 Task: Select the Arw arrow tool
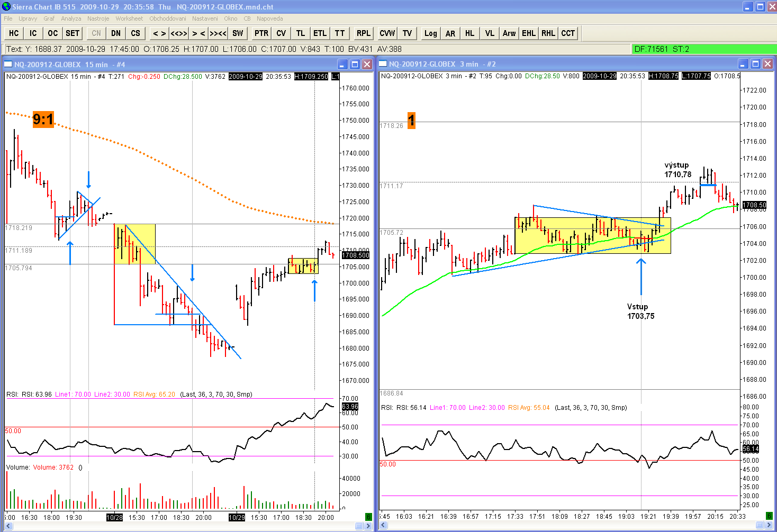509,33
